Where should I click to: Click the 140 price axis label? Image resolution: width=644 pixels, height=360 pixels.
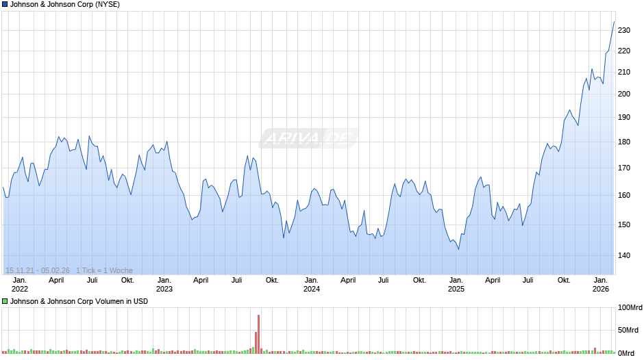tap(624, 255)
